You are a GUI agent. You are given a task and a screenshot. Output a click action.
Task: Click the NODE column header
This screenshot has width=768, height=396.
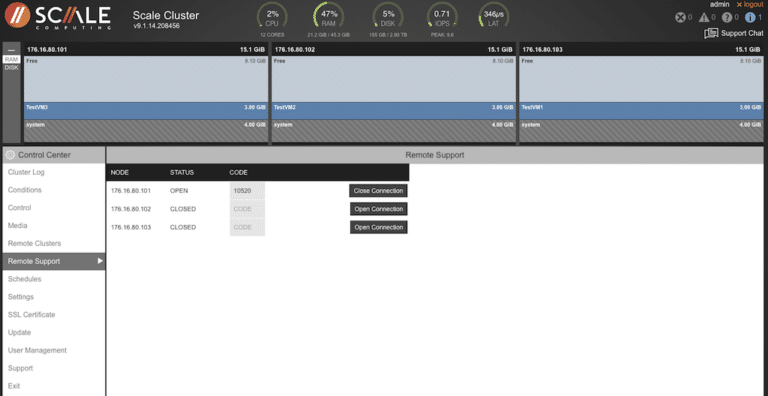pos(120,173)
